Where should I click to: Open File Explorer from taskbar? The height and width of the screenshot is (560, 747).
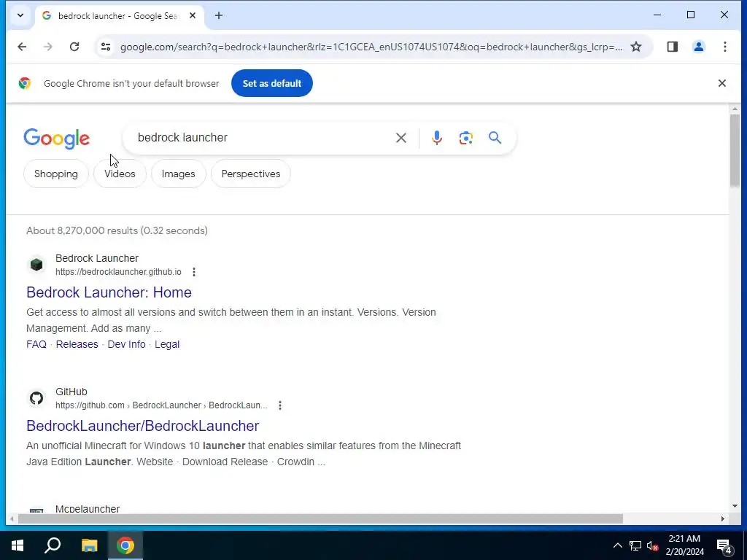click(89, 545)
